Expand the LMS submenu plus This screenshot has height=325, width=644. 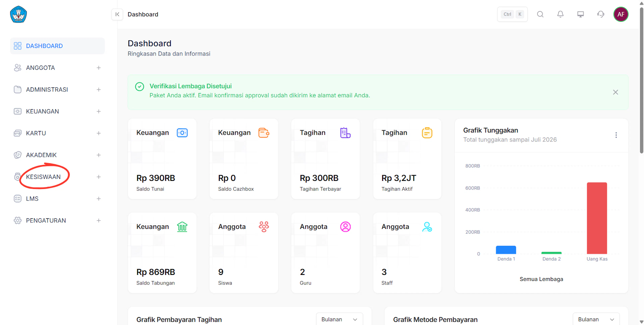99,199
